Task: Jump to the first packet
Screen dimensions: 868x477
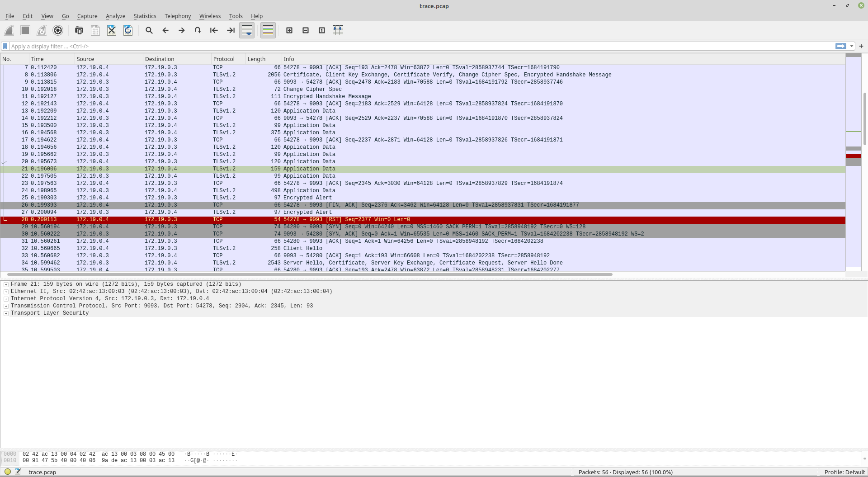Action: click(214, 30)
